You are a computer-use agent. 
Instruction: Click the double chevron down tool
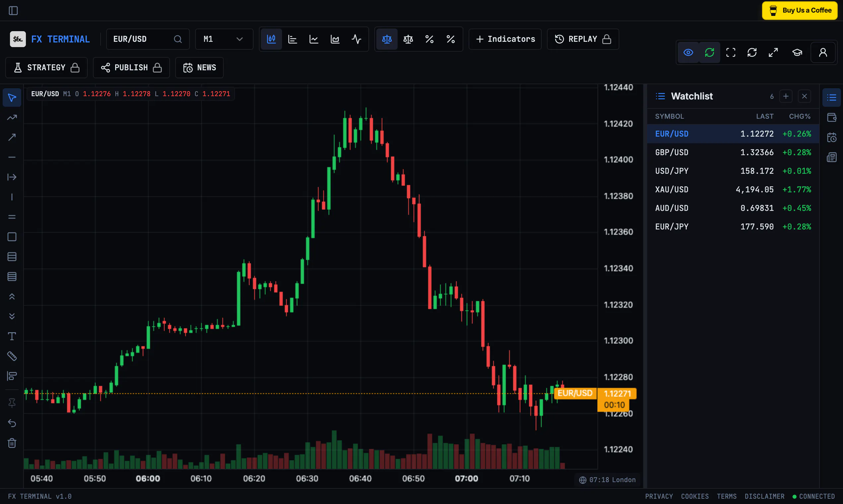point(12,316)
